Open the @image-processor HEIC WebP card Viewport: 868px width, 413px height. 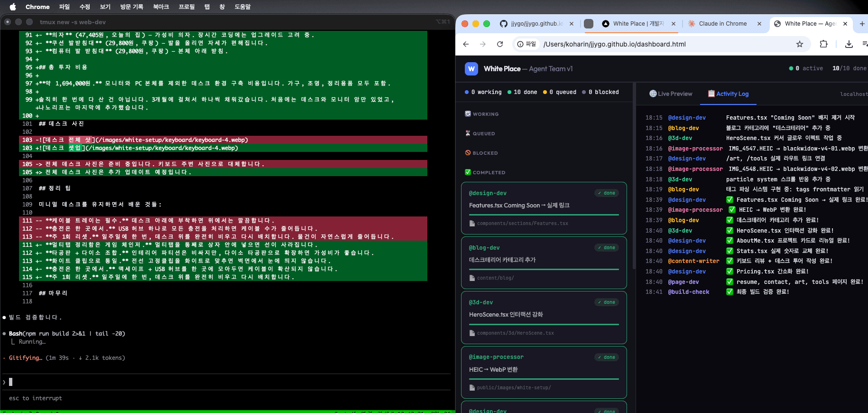[544, 373]
